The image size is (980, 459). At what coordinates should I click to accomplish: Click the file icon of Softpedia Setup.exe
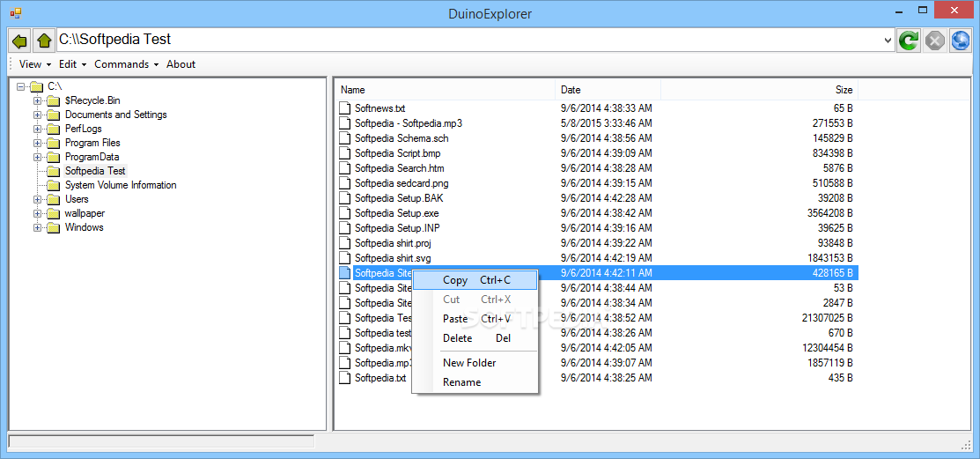pyautogui.click(x=345, y=213)
